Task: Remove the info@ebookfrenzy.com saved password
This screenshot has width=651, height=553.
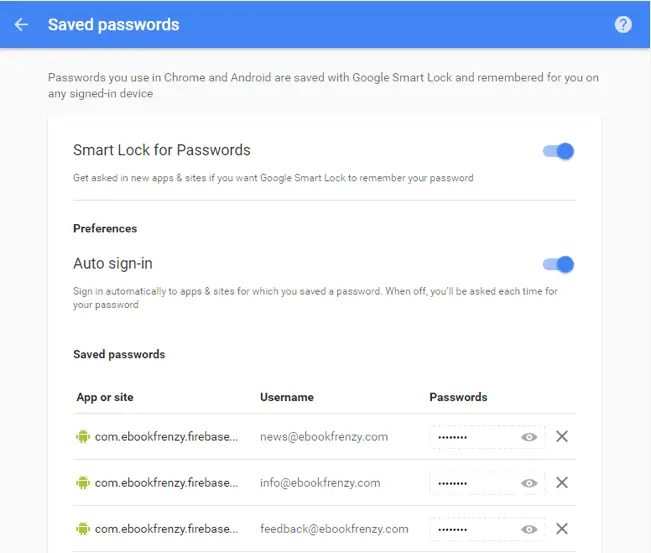Action: point(562,483)
